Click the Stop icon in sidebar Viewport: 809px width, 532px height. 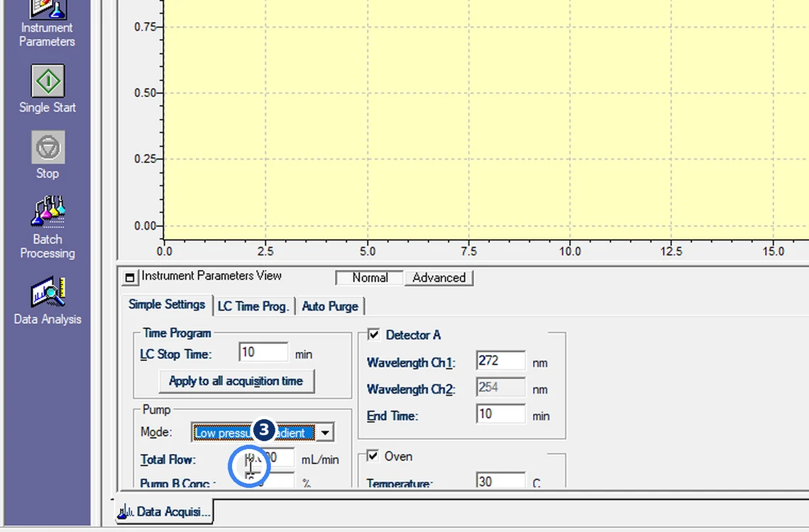click(x=48, y=148)
